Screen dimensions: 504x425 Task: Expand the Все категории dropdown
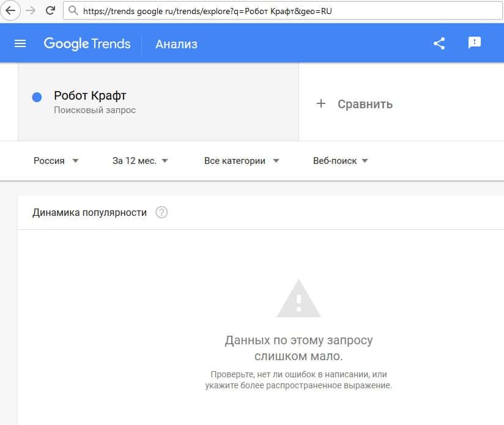(242, 161)
